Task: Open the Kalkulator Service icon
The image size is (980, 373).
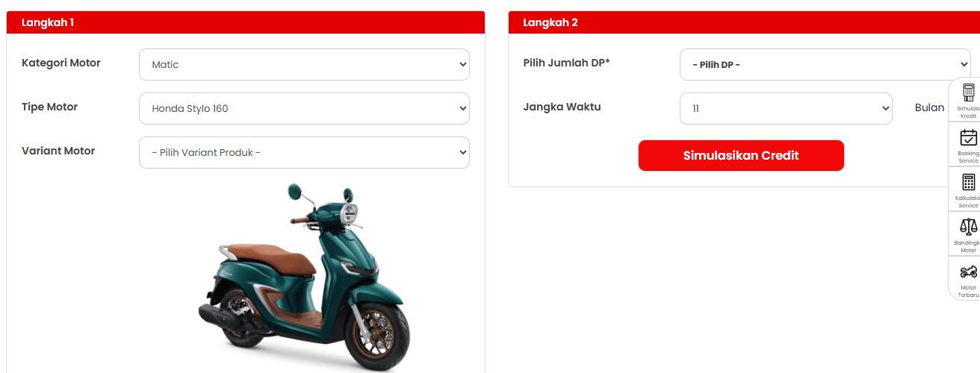Action: 968,182
